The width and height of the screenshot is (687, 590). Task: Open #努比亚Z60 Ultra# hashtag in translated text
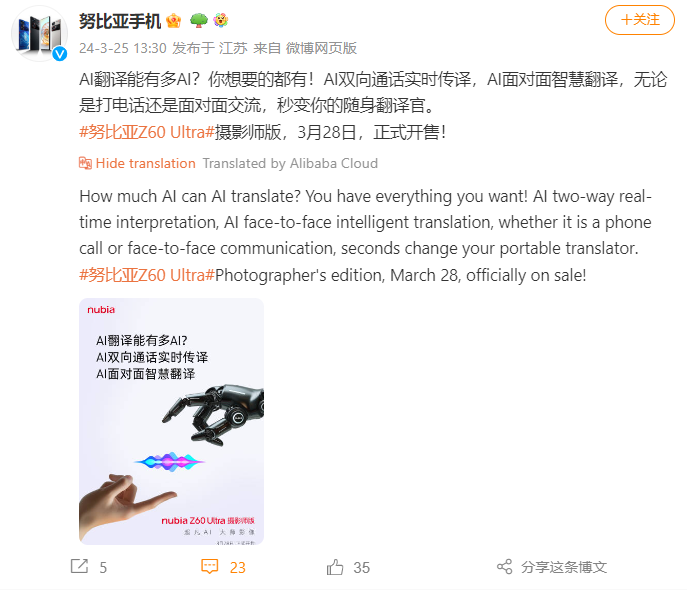click(x=147, y=275)
